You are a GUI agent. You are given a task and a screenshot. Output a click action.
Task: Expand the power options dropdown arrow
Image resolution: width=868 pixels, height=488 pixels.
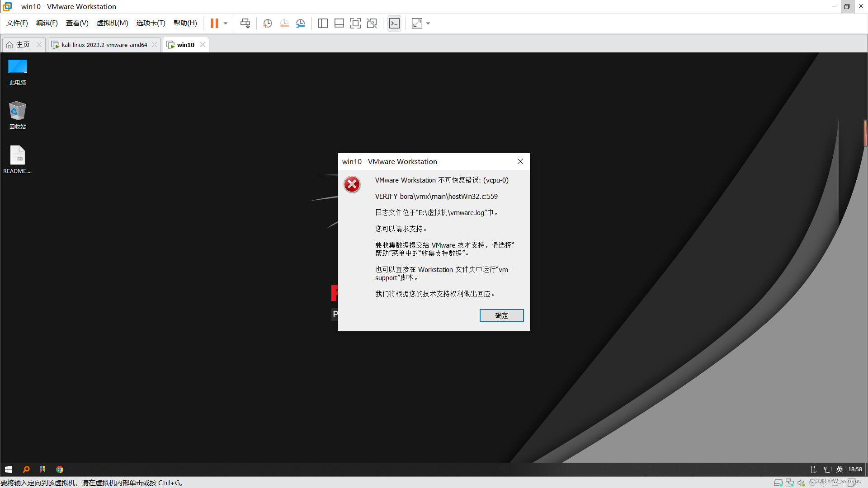[x=226, y=23]
